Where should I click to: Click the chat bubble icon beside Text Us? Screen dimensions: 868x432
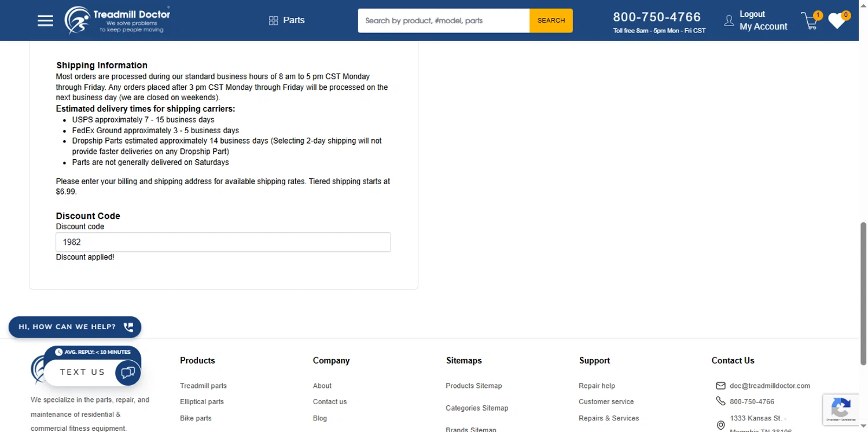(128, 372)
